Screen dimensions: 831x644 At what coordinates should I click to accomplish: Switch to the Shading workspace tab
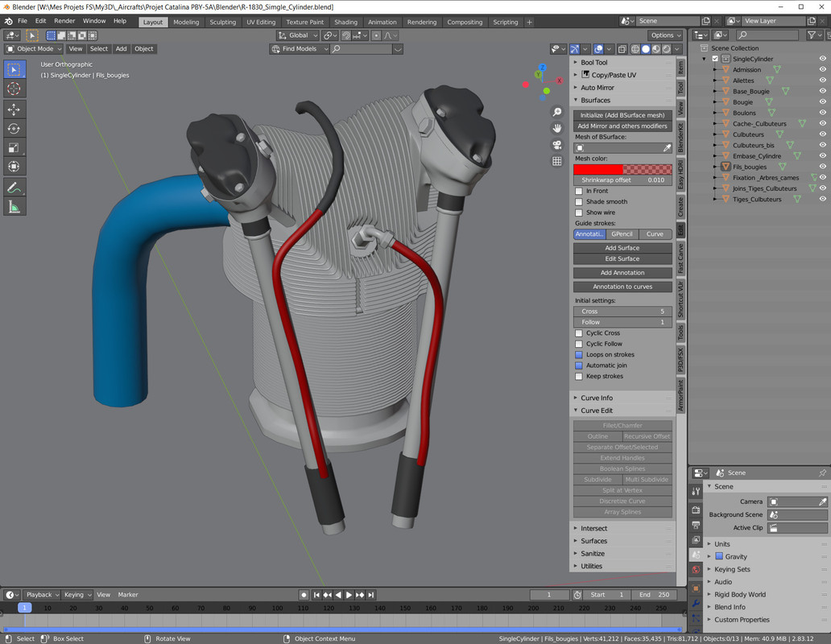tap(345, 23)
